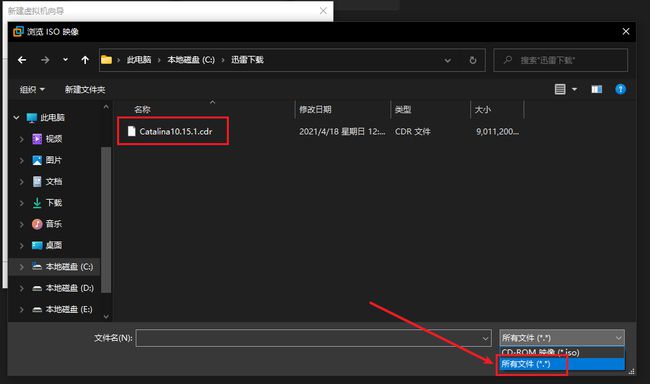Screen dimensions: 650x384
Task: Click the Catalina10.15.1.cdr file icon
Action: coord(131,131)
